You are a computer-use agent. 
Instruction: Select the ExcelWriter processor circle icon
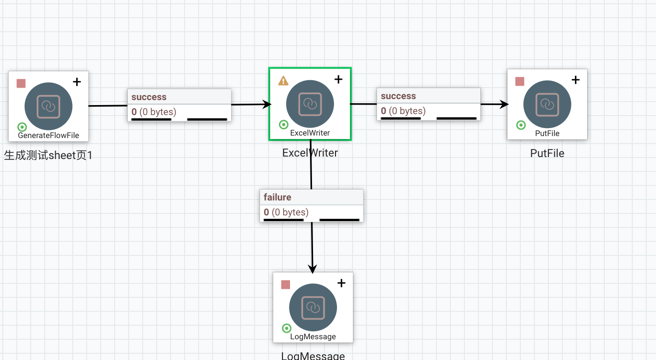(310, 104)
